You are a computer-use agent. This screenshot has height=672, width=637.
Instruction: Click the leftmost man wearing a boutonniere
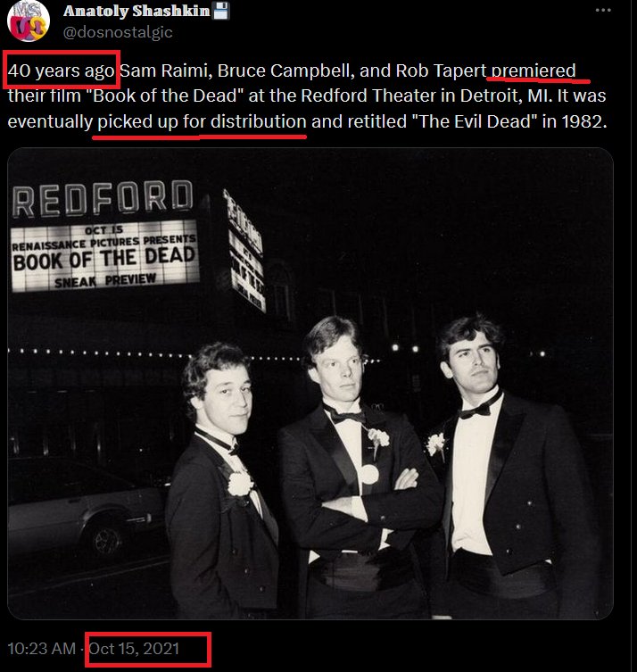[223, 480]
